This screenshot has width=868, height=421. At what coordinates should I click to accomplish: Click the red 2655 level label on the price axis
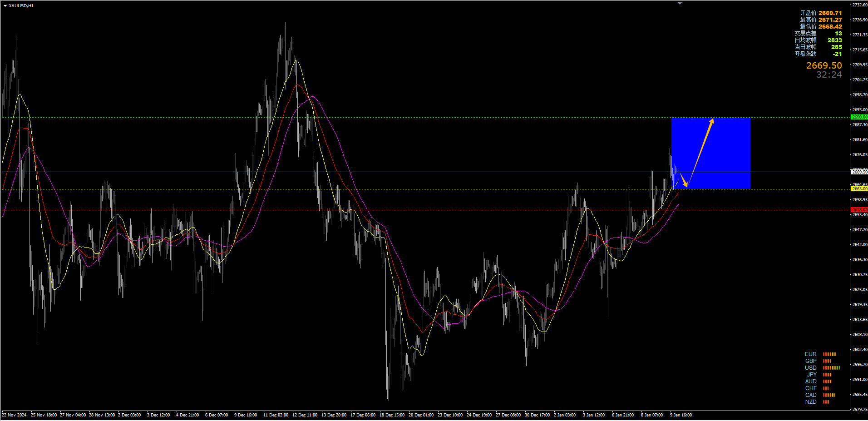pos(859,210)
